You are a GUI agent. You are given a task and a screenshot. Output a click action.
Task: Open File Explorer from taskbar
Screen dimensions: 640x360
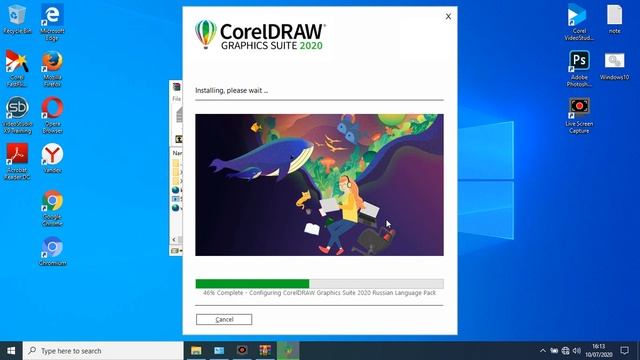(x=196, y=351)
